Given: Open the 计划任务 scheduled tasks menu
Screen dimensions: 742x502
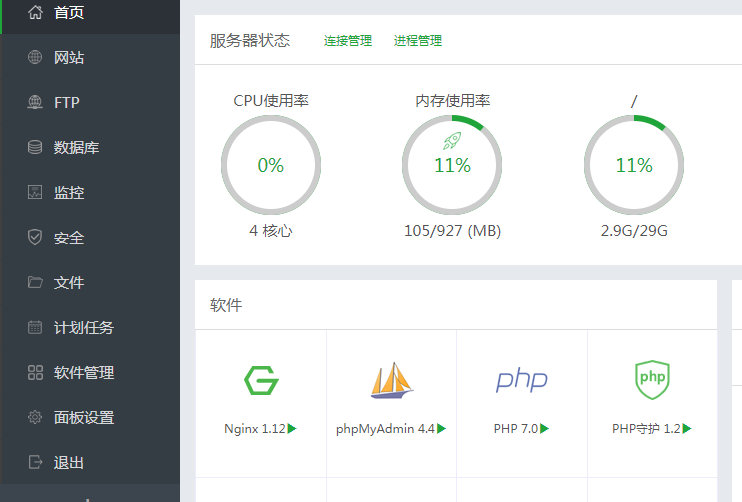Looking at the screenshot, I should point(84,327).
